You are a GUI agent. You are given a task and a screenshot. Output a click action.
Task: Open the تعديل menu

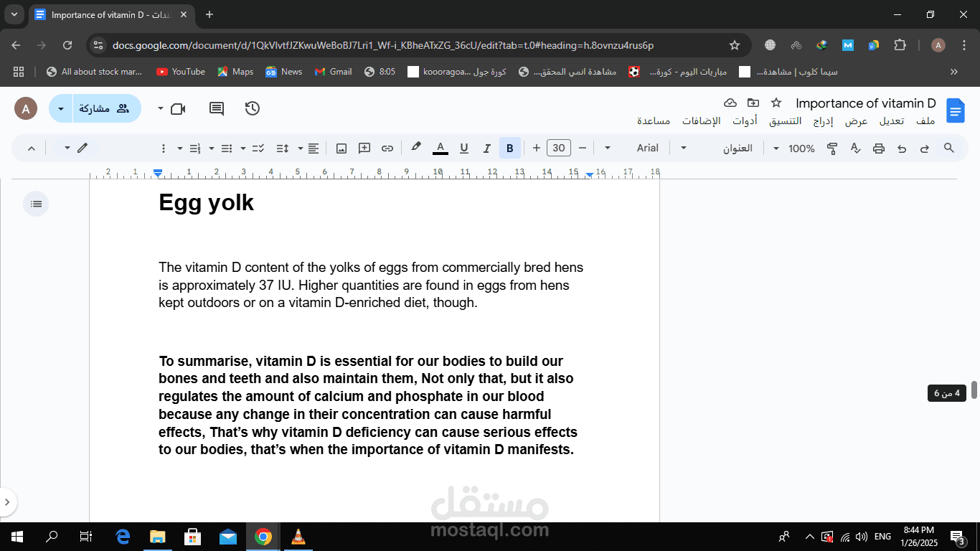coord(892,121)
